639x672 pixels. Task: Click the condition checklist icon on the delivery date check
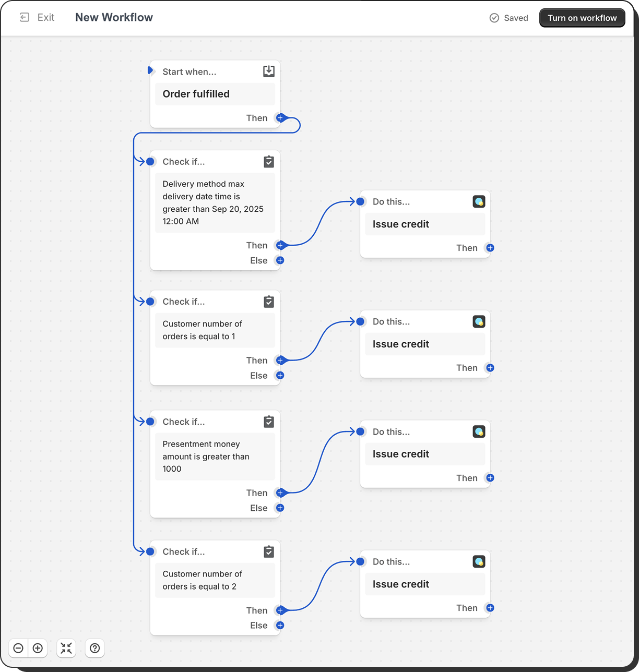(x=268, y=162)
